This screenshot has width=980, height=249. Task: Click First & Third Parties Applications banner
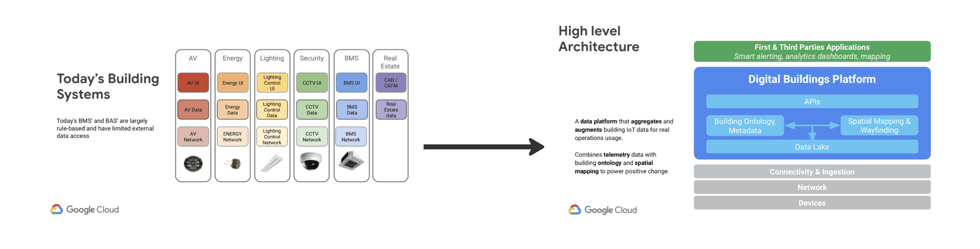click(812, 52)
